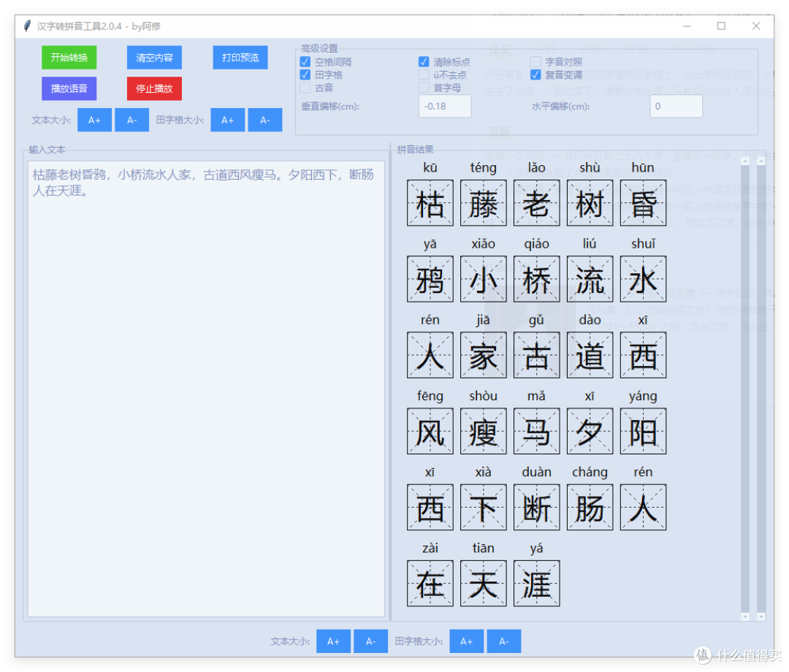Click the pinyin label 'cháng'
This screenshot has height=672, width=789.
pyautogui.click(x=590, y=473)
